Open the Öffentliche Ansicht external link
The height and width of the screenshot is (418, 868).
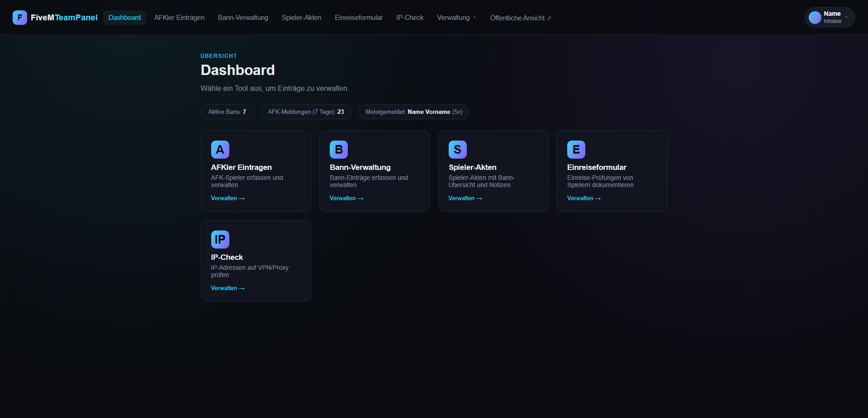click(520, 18)
